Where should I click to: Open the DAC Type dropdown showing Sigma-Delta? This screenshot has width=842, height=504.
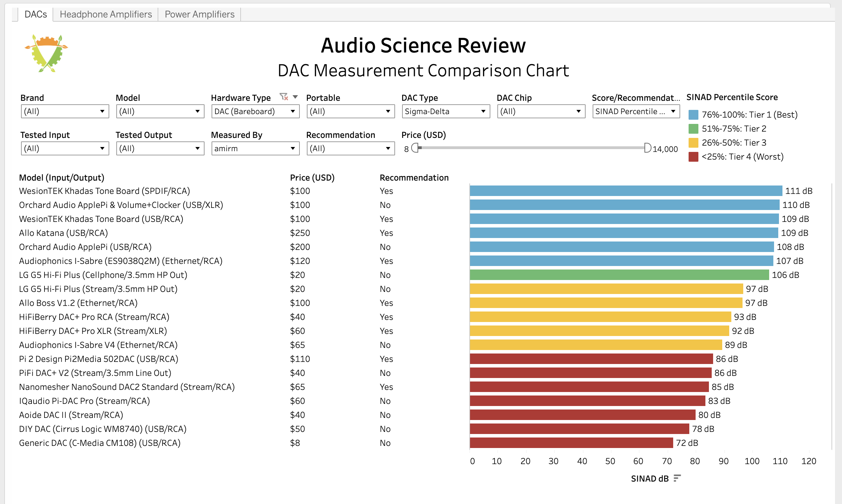coord(446,111)
